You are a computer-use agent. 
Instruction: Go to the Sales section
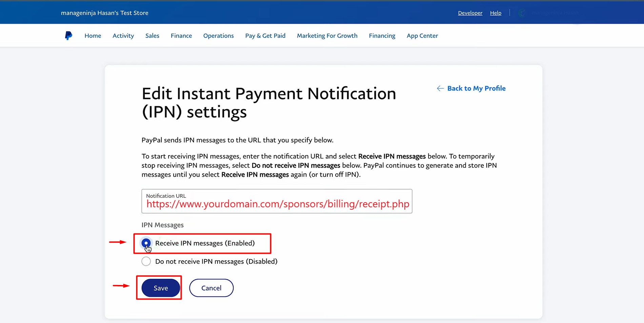152,36
